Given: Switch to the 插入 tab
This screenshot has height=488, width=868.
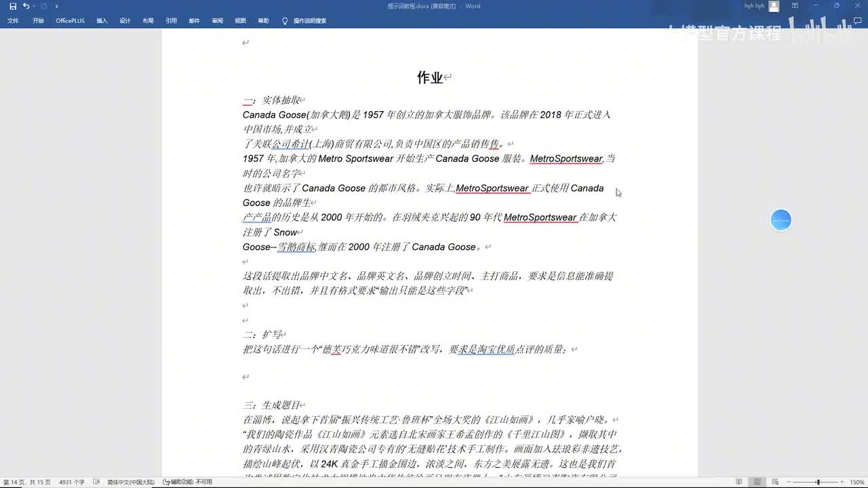Looking at the screenshot, I should [102, 21].
